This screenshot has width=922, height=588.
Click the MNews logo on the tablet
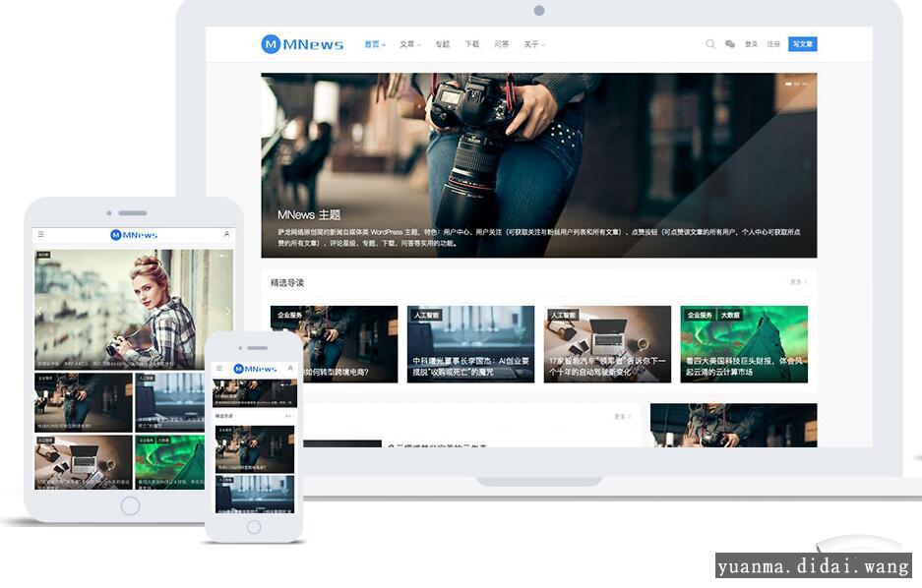pos(134,235)
